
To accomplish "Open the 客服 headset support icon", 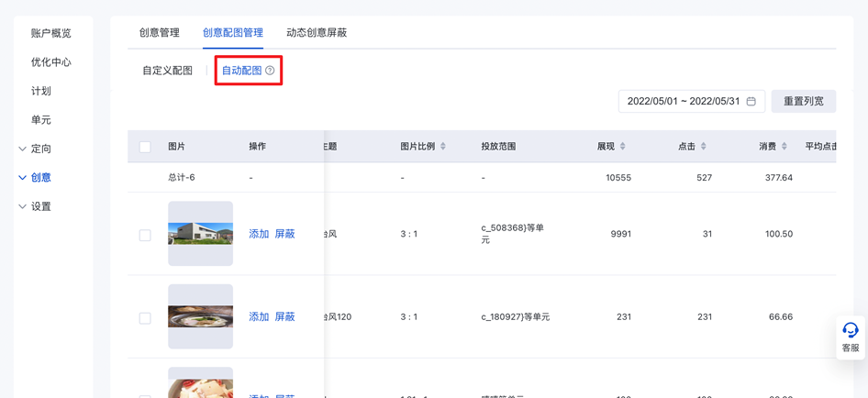I will point(851,331).
